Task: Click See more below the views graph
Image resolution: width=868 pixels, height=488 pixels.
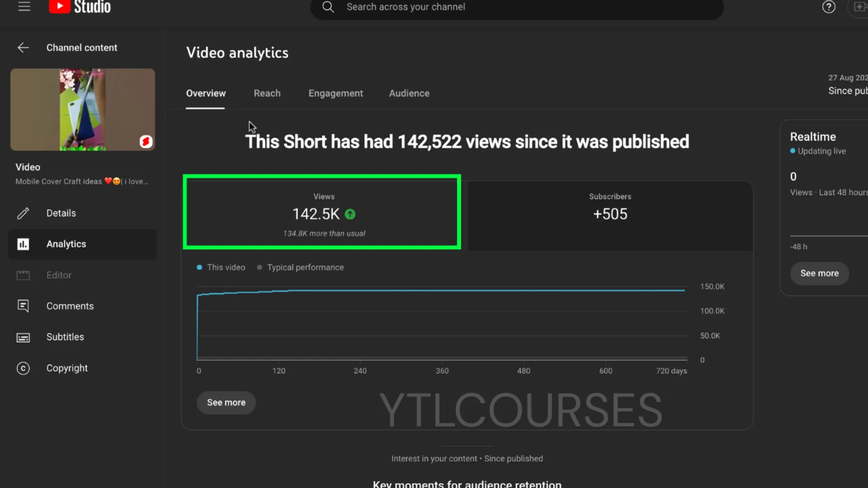Action: click(x=226, y=403)
